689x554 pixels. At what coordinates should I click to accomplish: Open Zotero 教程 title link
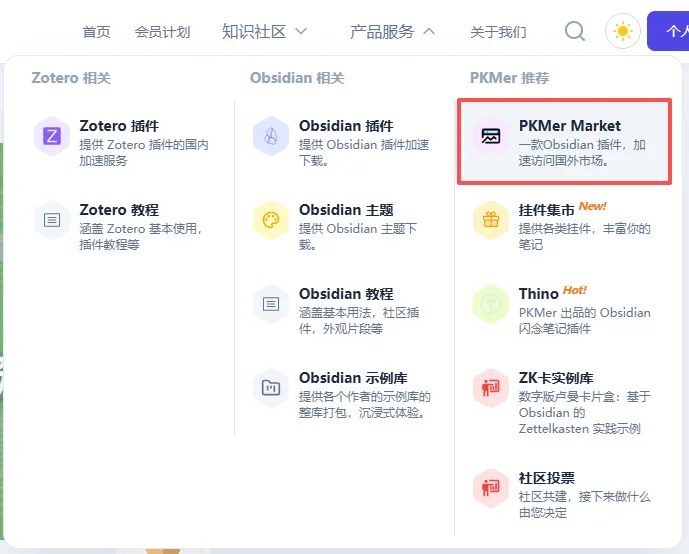[119, 210]
